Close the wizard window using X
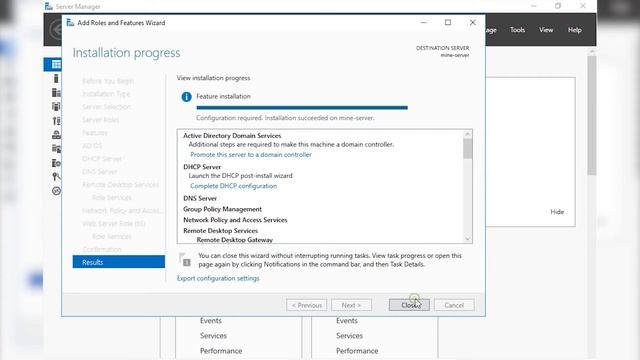The height and width of the screenshot is (360, 640). (473, 22)
